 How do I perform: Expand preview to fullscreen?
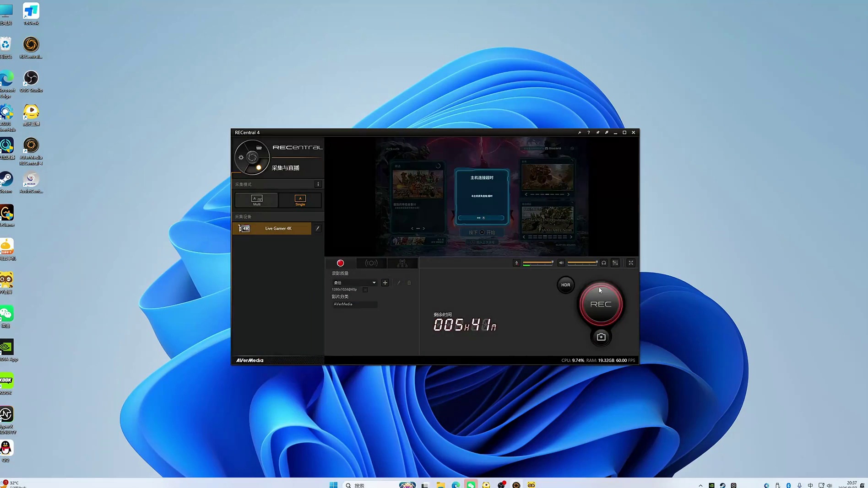pyautogui.click(x=631, y=263)
